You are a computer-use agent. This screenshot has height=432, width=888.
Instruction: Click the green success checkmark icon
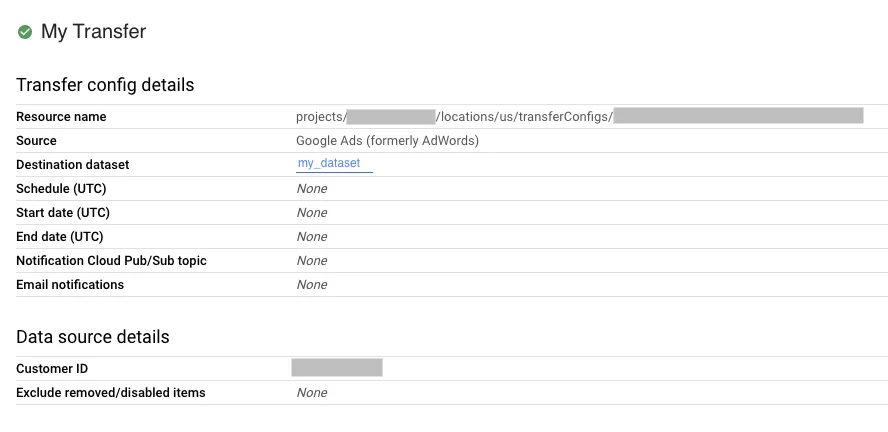point(25,32)
